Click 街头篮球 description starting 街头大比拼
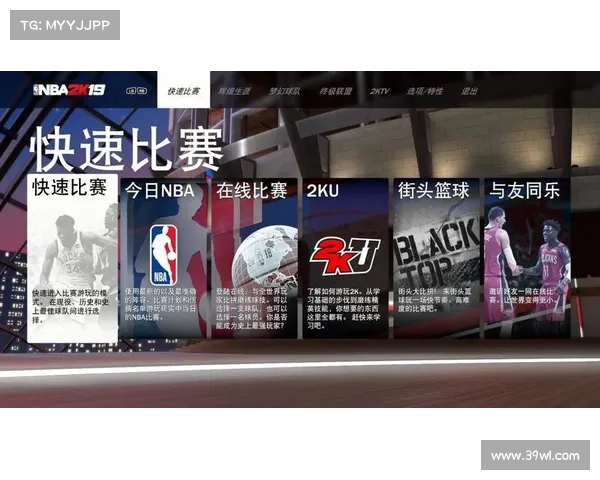Screen dimensions: 600x480 pyautogui.click(x=435, y=300)
